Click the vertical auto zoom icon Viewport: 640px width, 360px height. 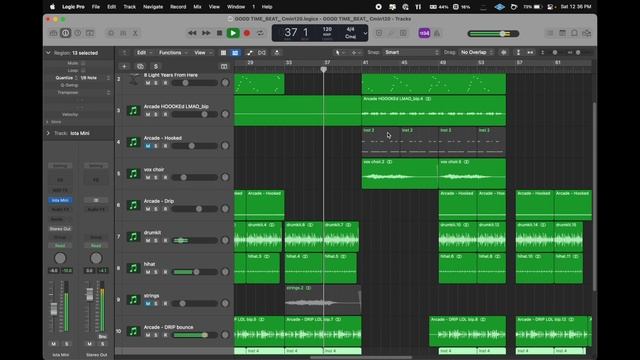pos(518,53)
